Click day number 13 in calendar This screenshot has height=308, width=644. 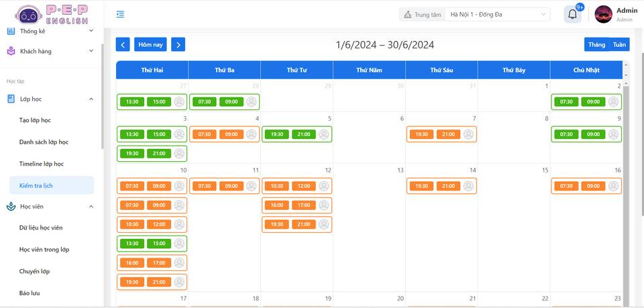click(400, 170)
